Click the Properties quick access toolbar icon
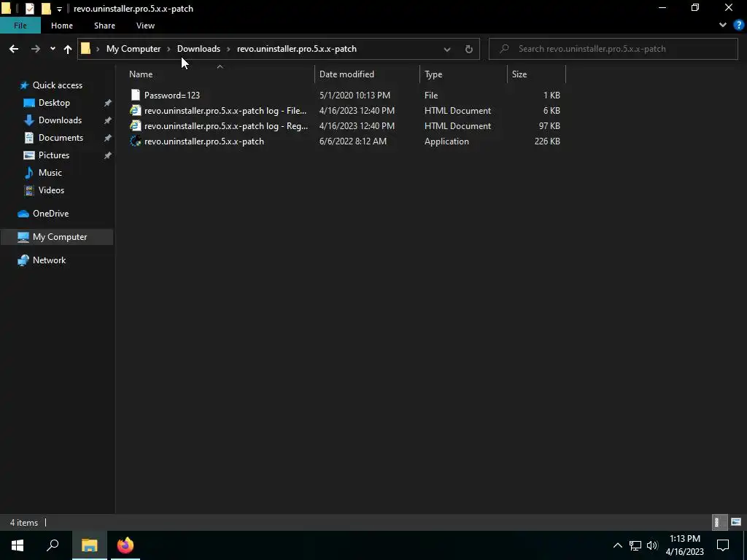Viewport: 747px width, 560px height. point(29,9)
